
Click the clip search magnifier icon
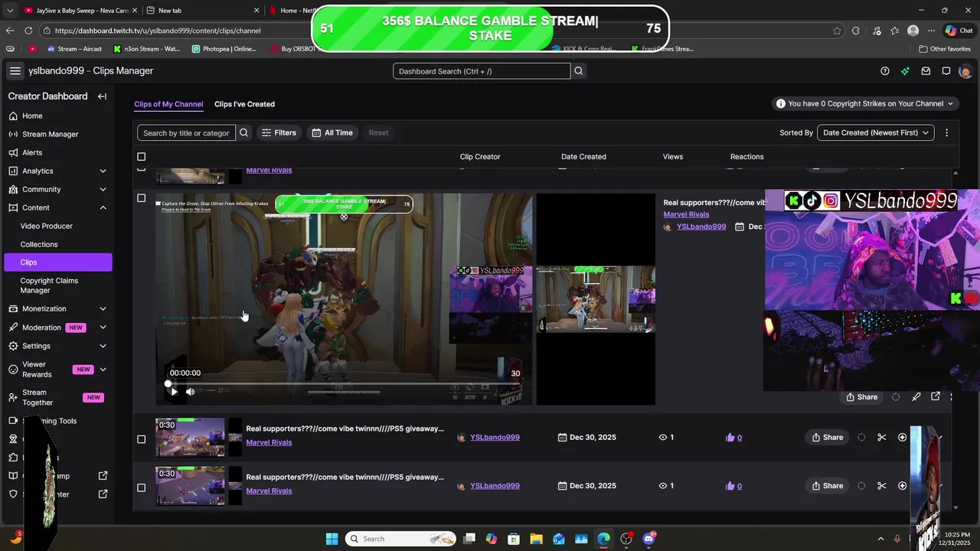pyautogui.click(x=243, y=132)
